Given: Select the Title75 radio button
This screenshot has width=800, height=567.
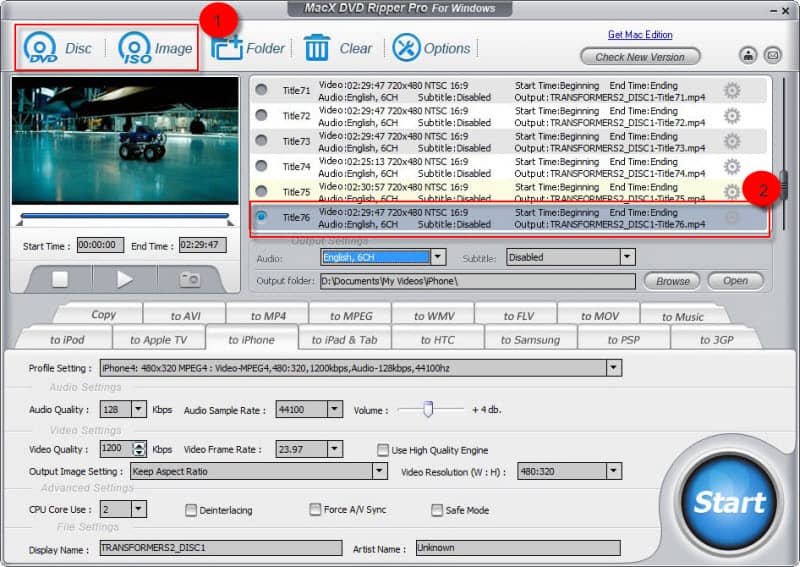Looking at the screenshot, I should coord(261,191).
